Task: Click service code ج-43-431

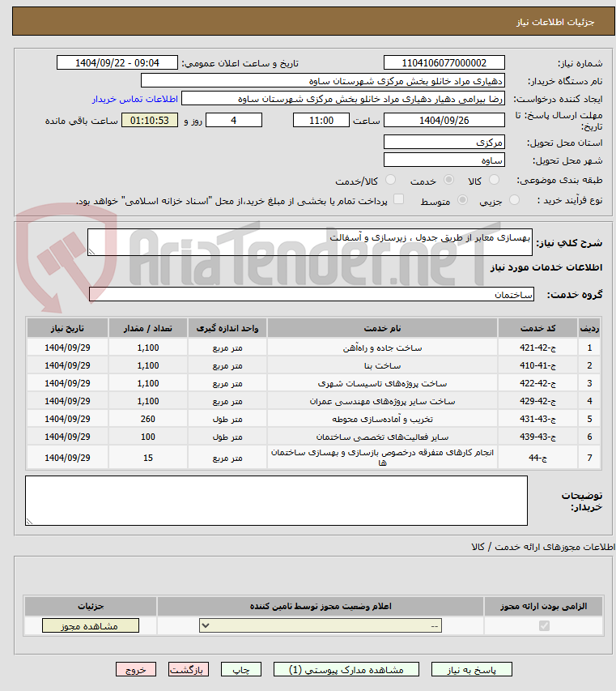Action: (x=537, y=419)
